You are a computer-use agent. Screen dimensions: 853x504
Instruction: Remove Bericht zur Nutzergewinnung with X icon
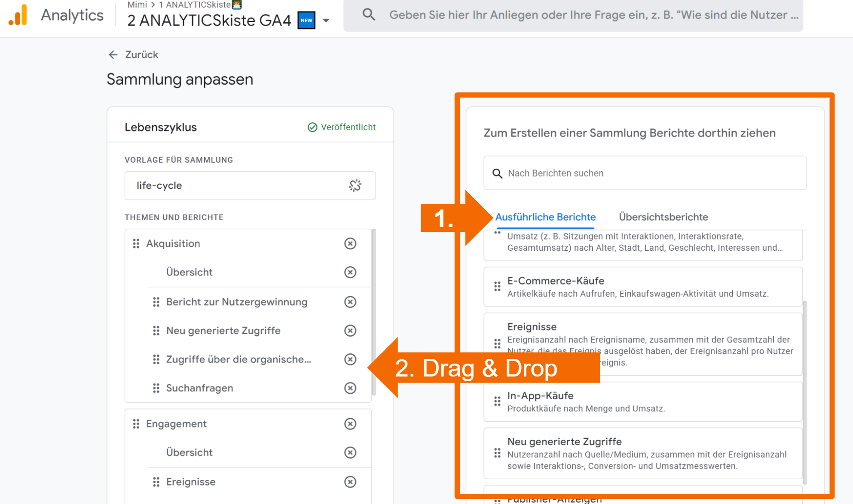pyautogui.click(x=350, y=302)
